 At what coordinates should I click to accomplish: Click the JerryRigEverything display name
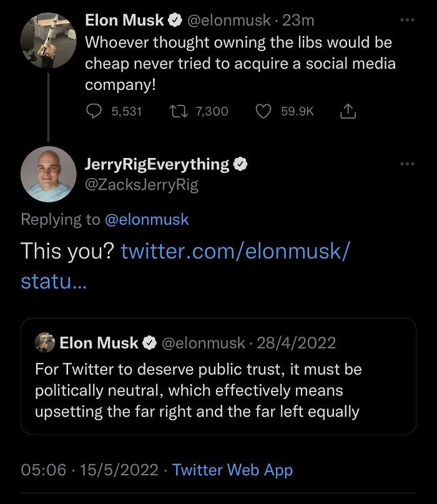tap(157, 164)
